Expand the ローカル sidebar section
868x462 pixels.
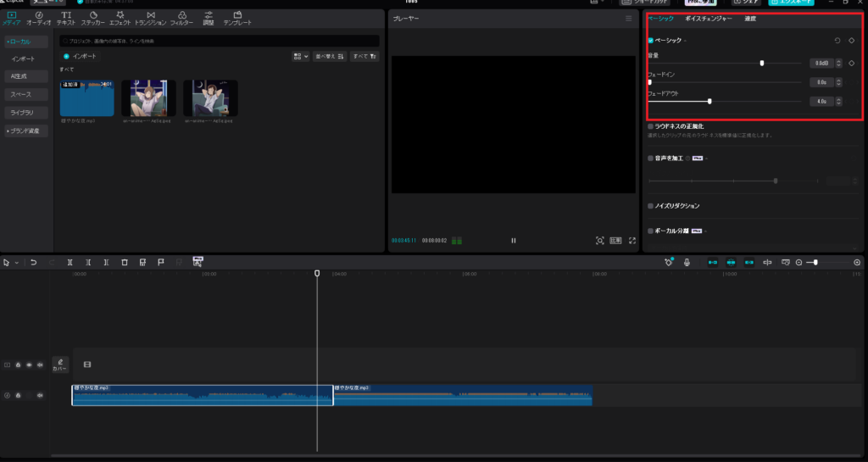[26, 42]
